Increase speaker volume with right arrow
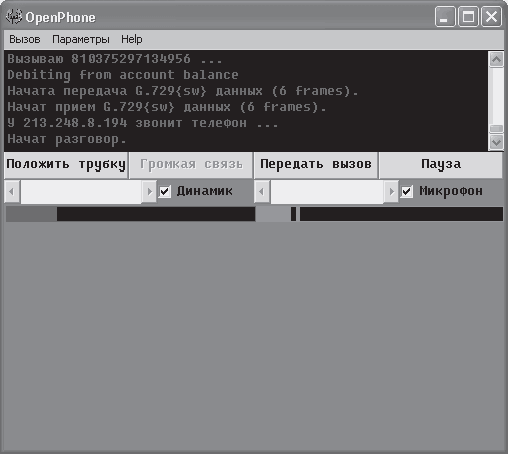508x454 pixels. pos(149,192)
